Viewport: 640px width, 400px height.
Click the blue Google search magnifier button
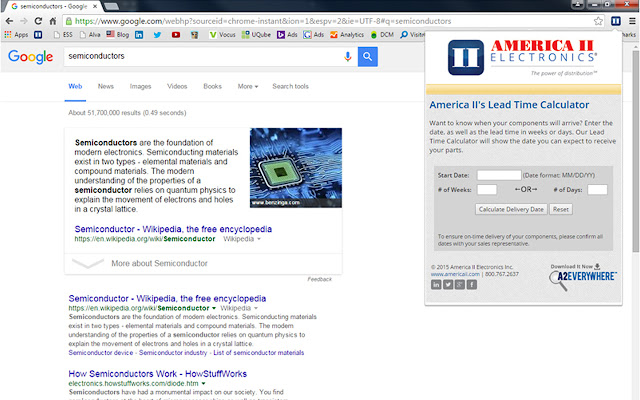coord(368,57)
